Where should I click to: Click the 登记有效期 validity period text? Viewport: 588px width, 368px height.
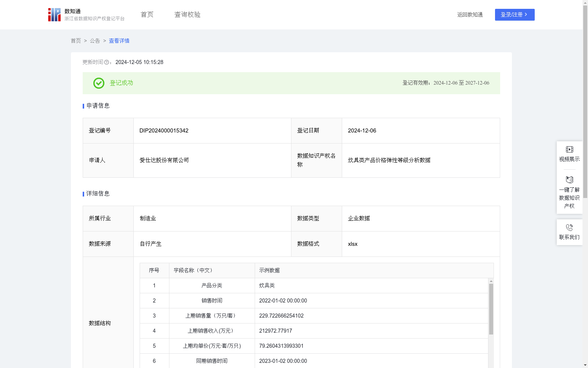click(446, 83)
